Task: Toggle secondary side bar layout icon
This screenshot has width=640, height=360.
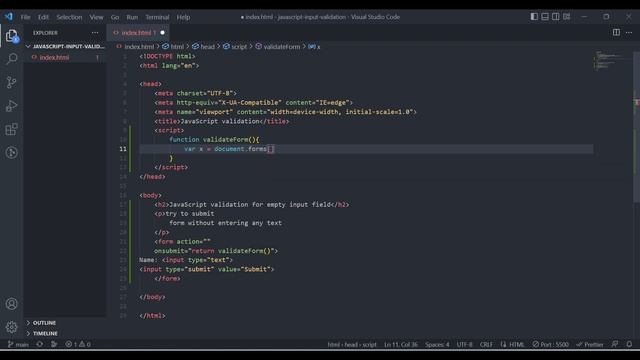Action: (x=556, y=17)
